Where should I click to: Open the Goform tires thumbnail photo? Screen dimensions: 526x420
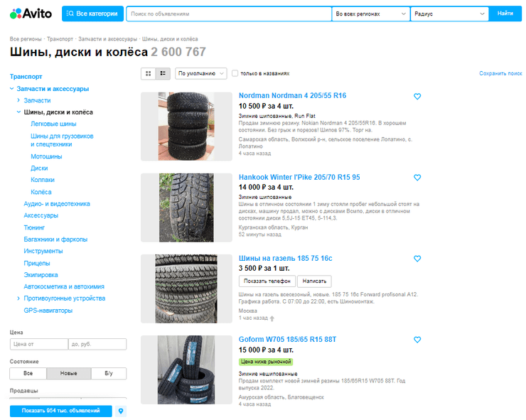(186, 370)
